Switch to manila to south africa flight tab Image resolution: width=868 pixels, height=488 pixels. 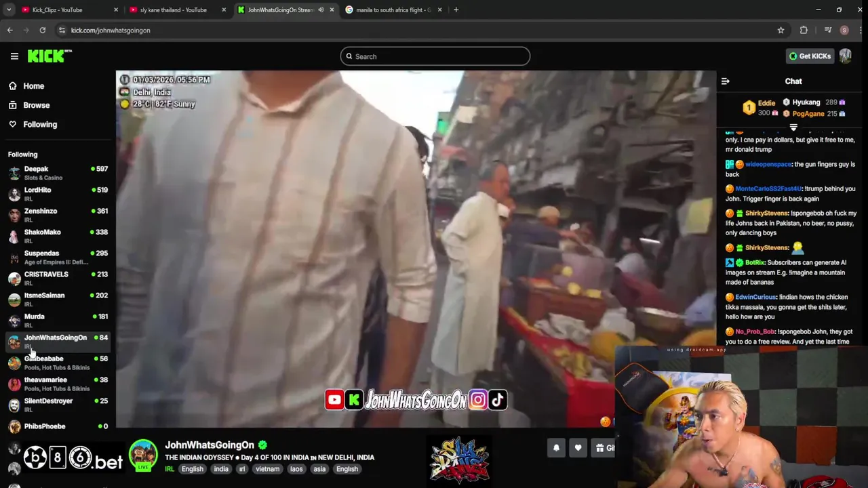(x=392, y=9)
